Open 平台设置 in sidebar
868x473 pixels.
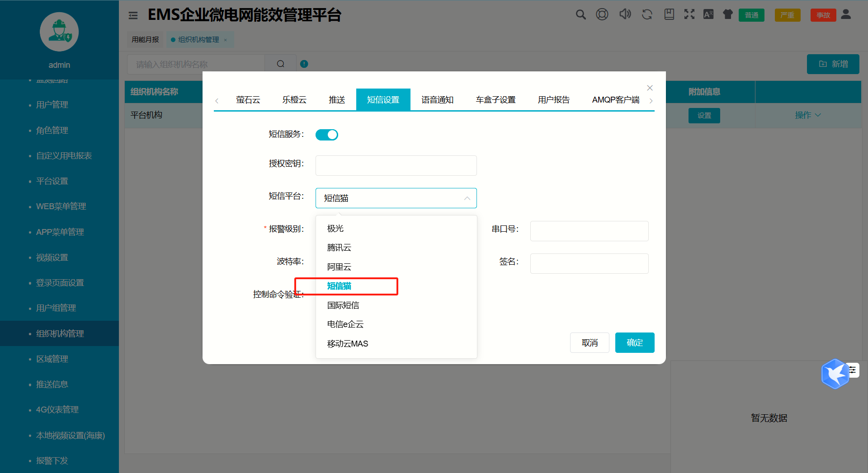[52, 181]
